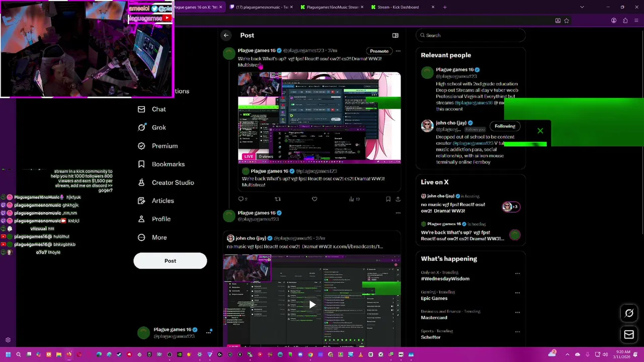Open Bookmarks in the X sidebar
The height and width of the screenshot is (362, 644).
click(x=162, y=164)
